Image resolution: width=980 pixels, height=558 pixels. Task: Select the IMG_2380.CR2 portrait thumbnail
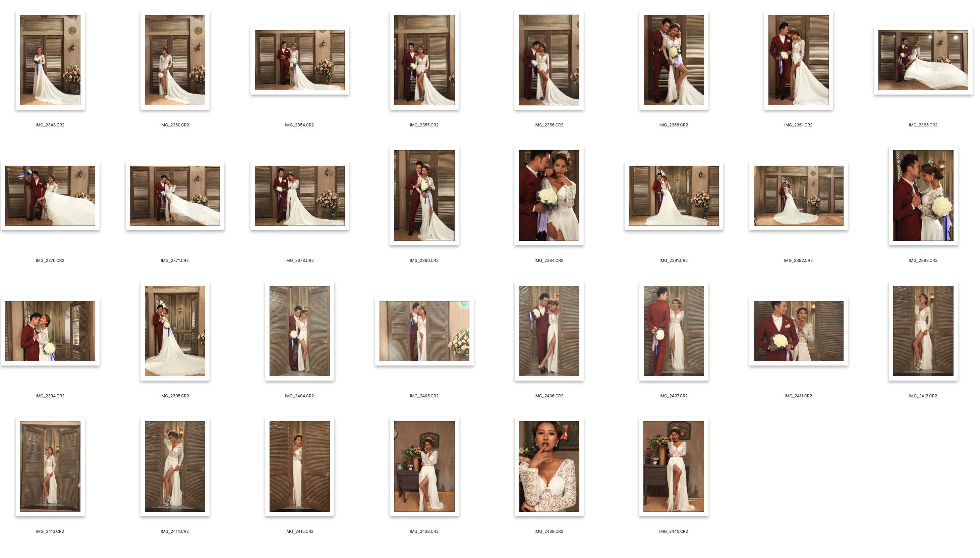tap(424, 196)
